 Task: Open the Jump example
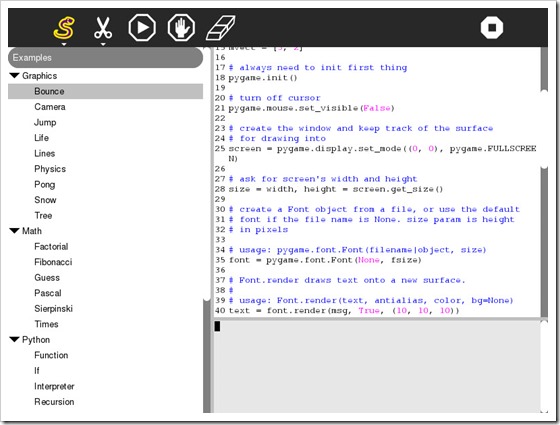point(45,122)
